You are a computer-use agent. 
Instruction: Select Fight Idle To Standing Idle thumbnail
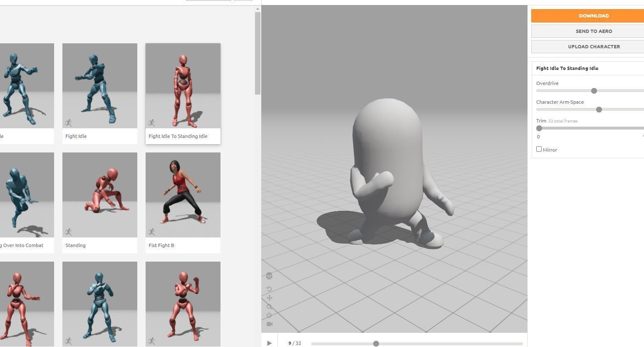[x=183, y=86]
